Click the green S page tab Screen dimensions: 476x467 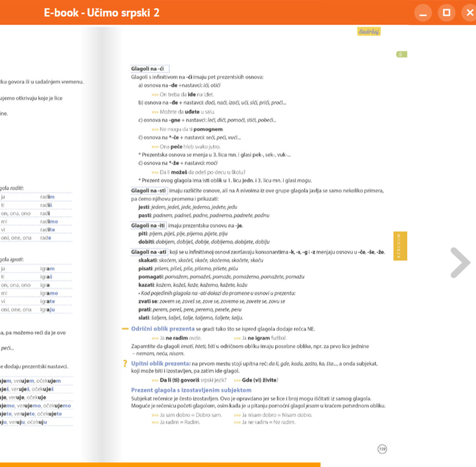pos(400,54)
